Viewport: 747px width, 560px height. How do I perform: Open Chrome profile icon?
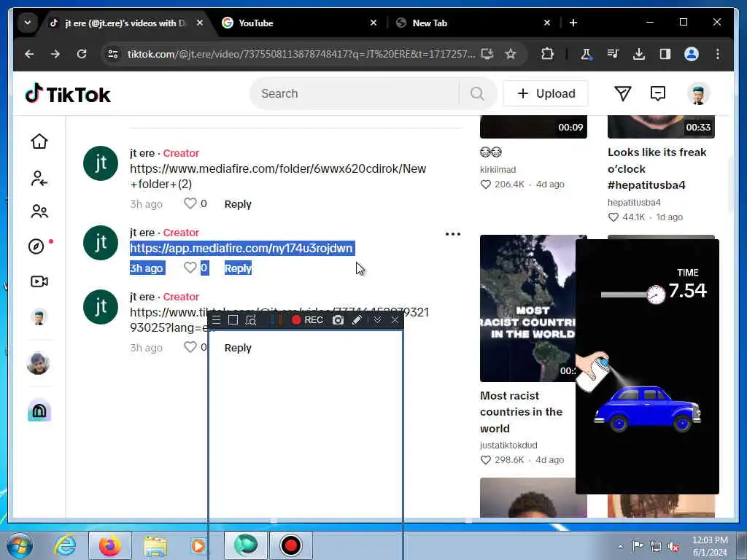pos(692,54)
